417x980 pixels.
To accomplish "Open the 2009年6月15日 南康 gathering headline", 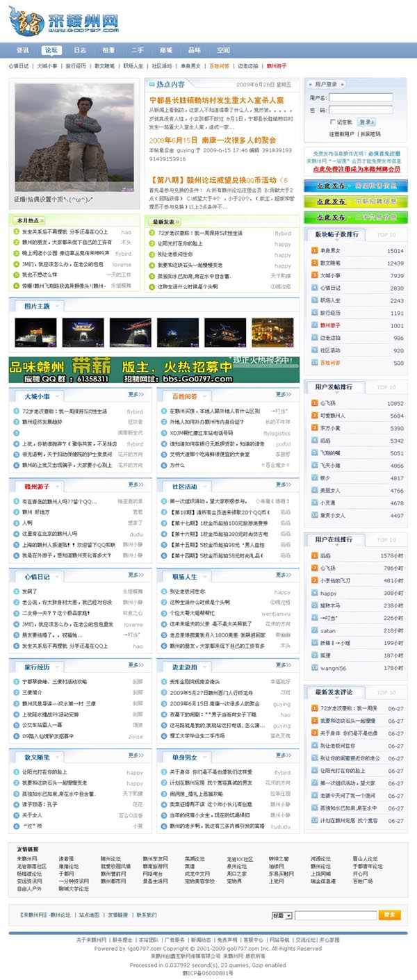I will (213, 140).
